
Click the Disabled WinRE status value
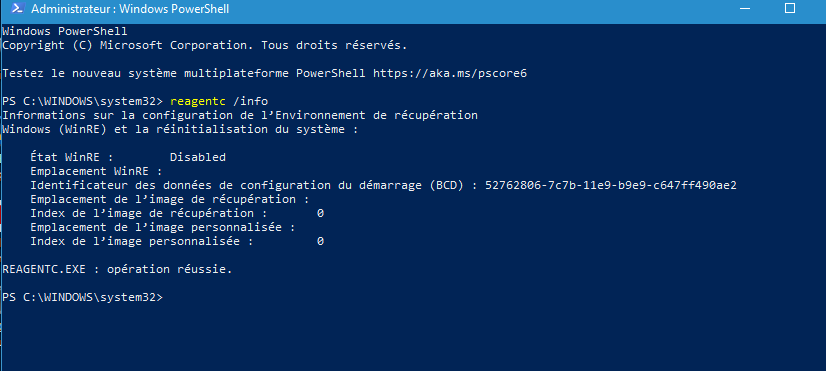pyautogui.click(x=198, y=157)
